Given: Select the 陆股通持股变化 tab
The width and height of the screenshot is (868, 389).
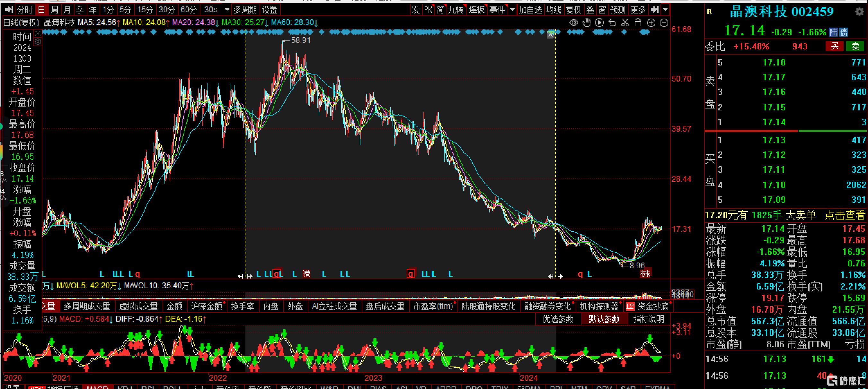Looking at the screenshot, I should pyautogui.click(x=488, y=307).
